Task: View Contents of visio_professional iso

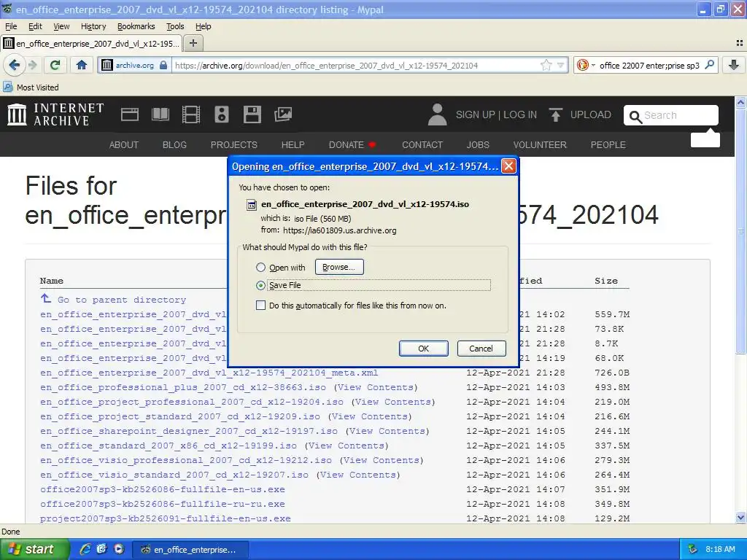Action: point(381,461)
